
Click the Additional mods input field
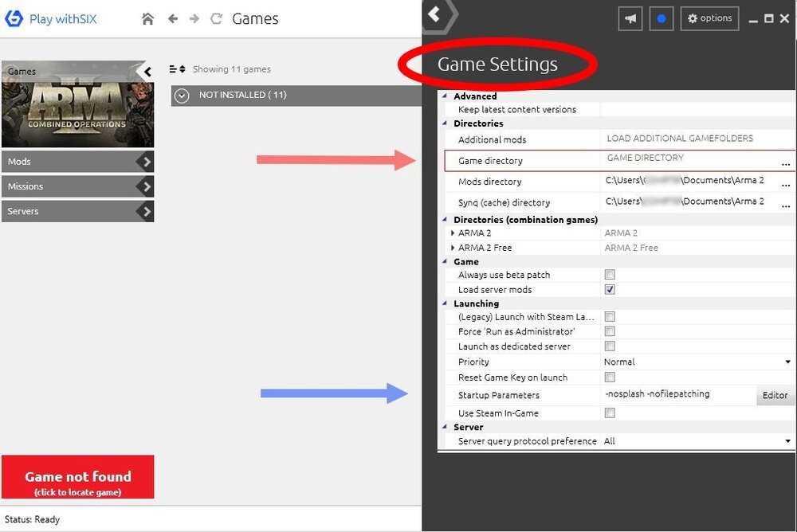point(697,139)
